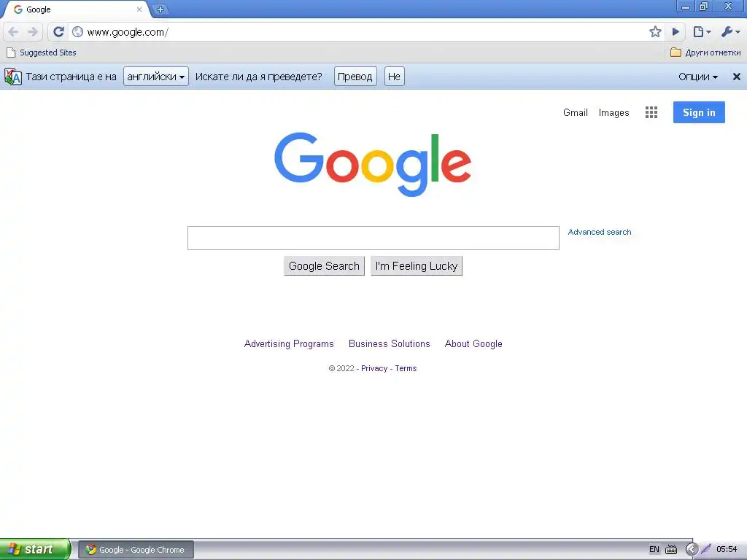Screen dimensions: 747x560
Task: Click the Google Search button
Action: (x=324, y=265)
